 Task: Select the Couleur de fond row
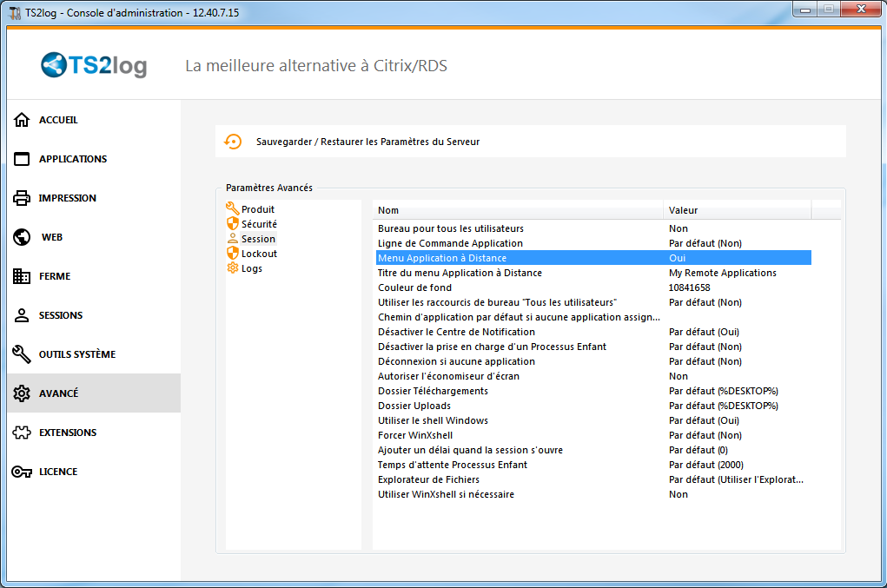[x=593, y=287]
